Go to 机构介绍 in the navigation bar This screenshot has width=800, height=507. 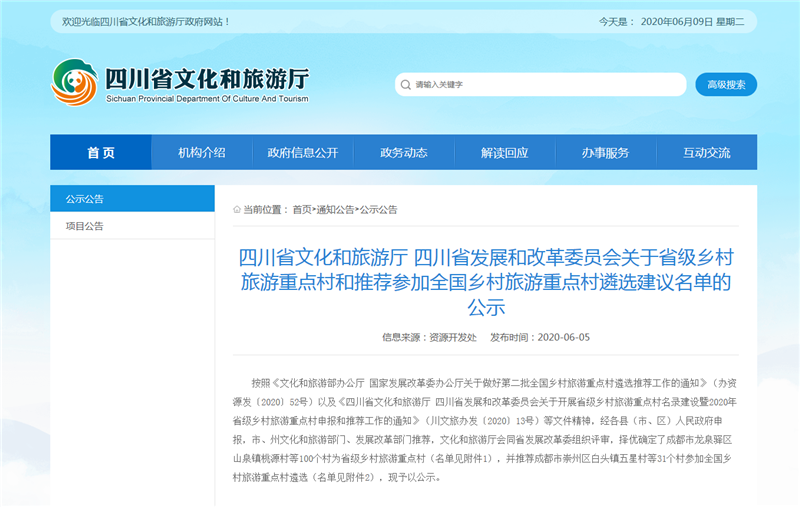click(202, 153)
